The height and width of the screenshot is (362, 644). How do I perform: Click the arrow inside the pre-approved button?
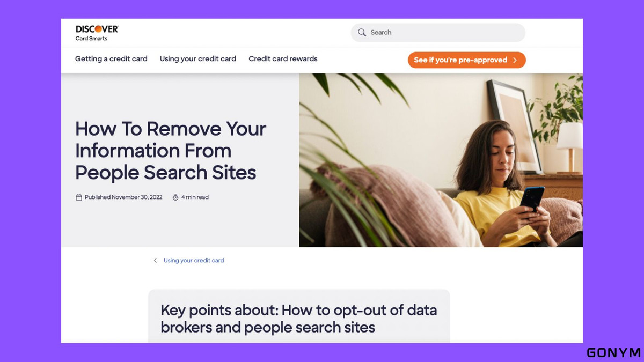515,60
